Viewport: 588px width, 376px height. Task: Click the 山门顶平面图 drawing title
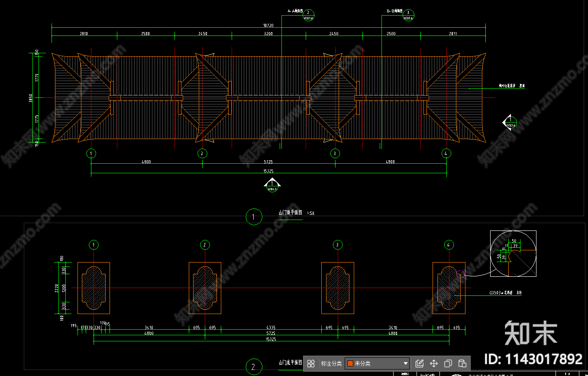coord(290,213)
